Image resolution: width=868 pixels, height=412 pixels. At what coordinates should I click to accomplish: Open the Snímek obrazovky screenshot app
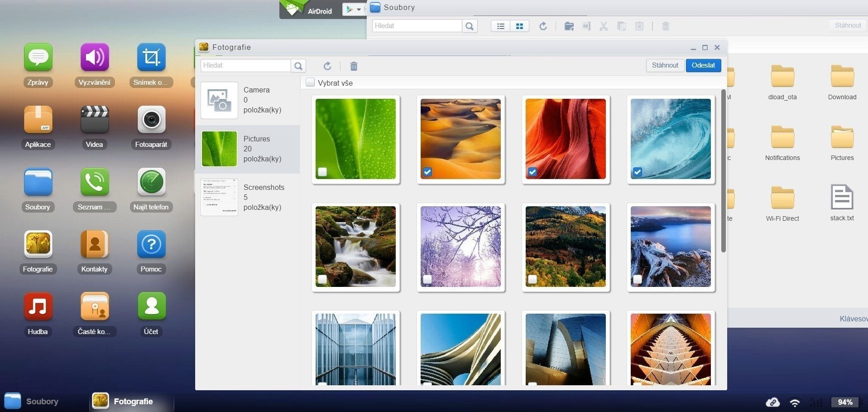click(151, 58)
